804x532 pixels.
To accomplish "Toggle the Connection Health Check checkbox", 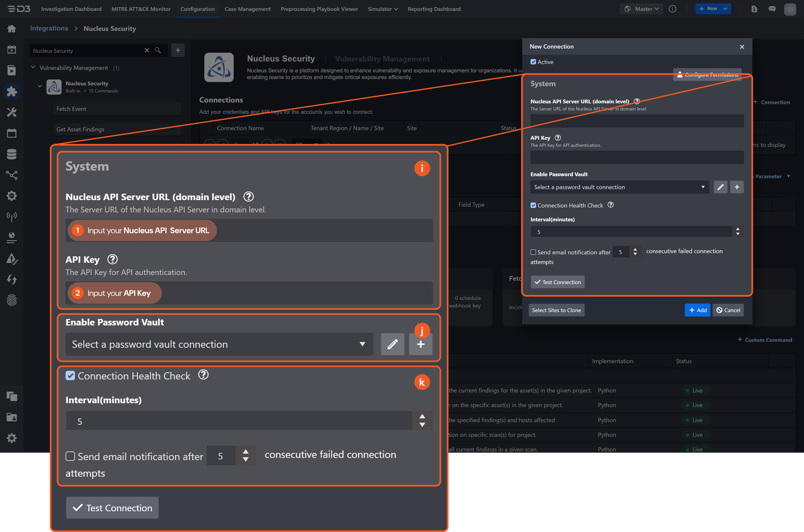I will tap(533, 205).
